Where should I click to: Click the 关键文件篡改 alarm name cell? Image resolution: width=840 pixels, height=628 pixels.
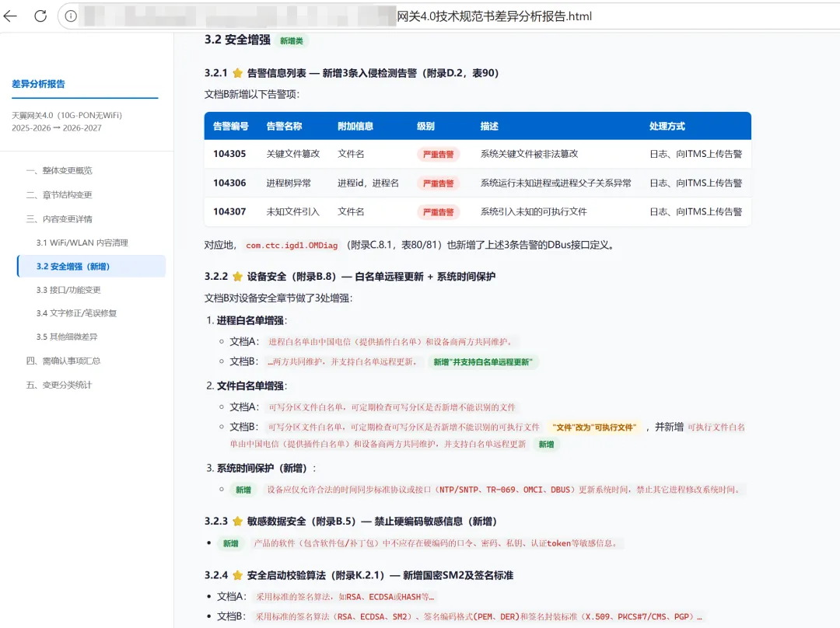(293, 154)
